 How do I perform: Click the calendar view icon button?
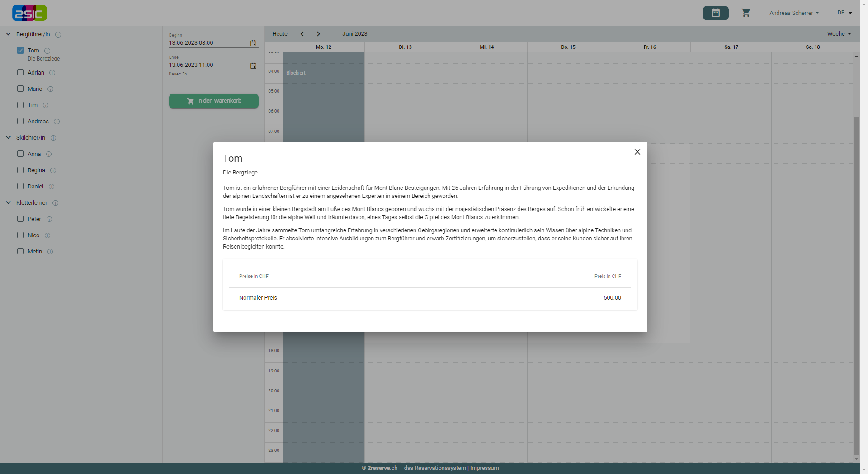coord(715,13)
